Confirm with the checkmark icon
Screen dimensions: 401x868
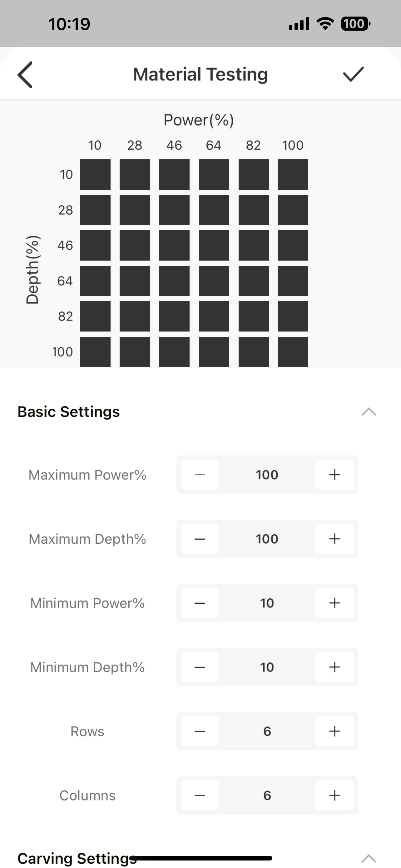tap(353, 74)
